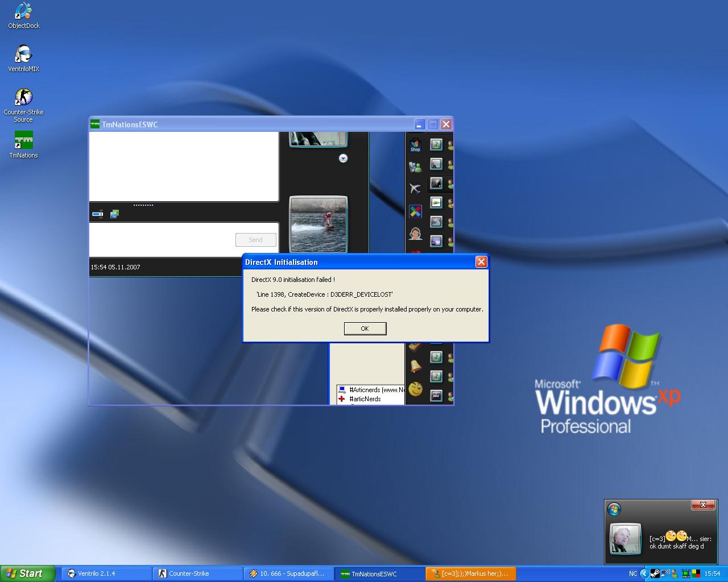Minimize the TmNationsESWC window
Screen dimensions: 728x582
click(x=420, y=124)
